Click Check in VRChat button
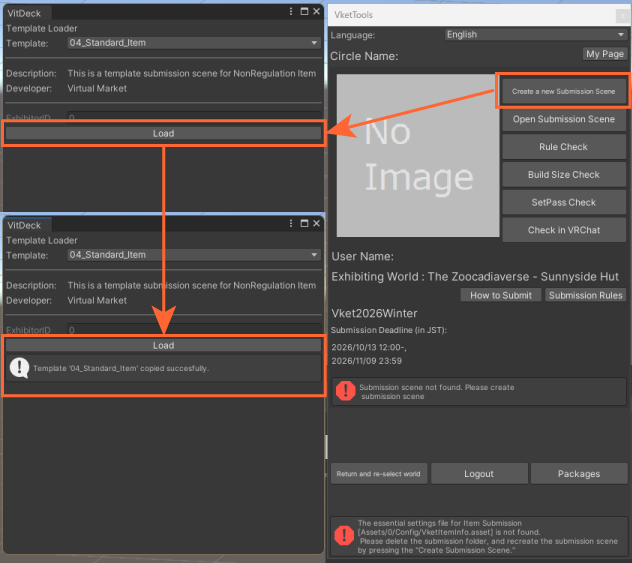 point(563,230)
